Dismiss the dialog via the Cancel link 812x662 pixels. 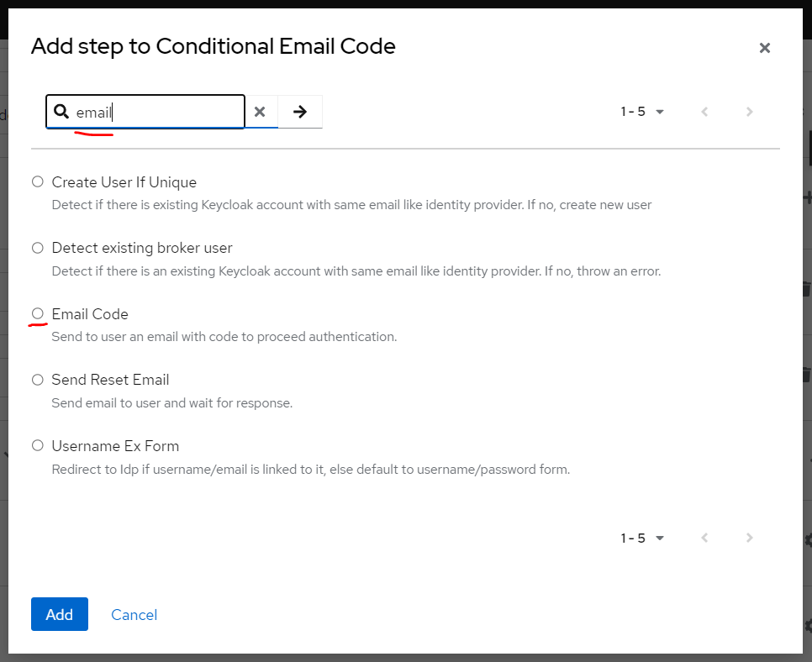point(134,614)
